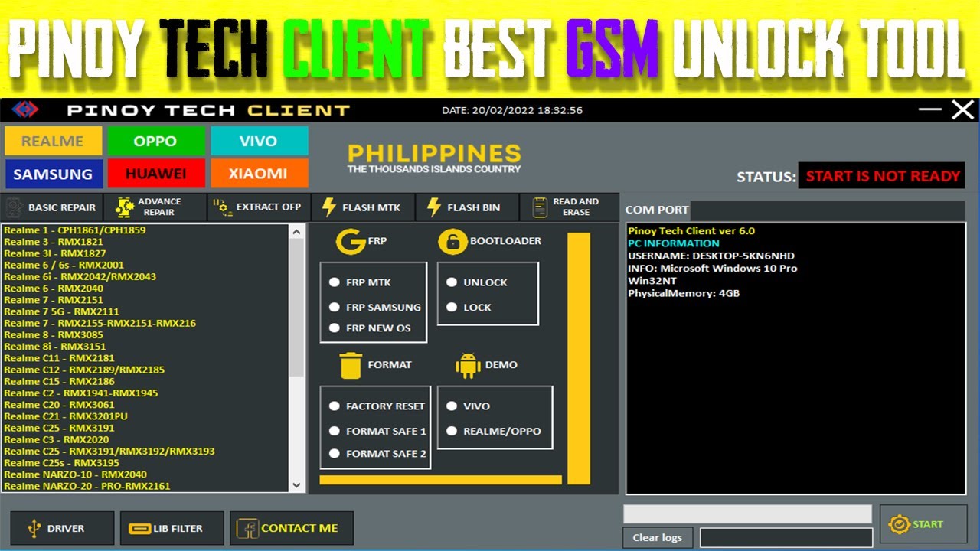Select the FORMAT SAFE 2 option

tap(335, 453)
